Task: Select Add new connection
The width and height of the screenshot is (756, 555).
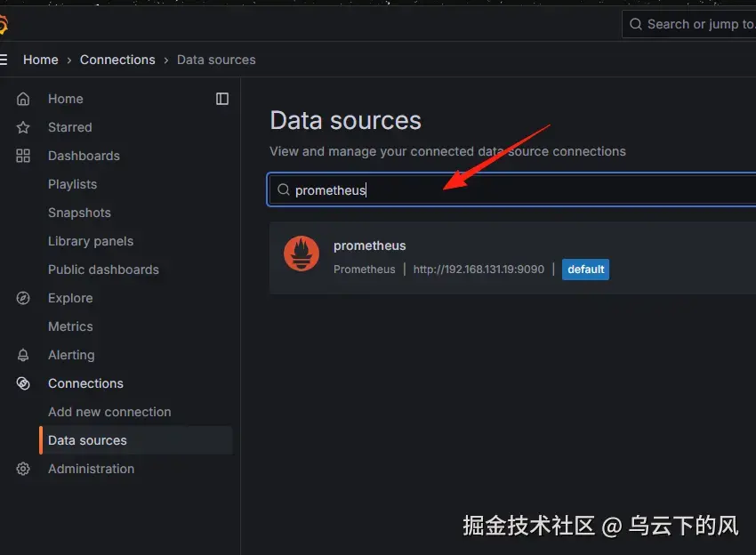Action: 109,412
